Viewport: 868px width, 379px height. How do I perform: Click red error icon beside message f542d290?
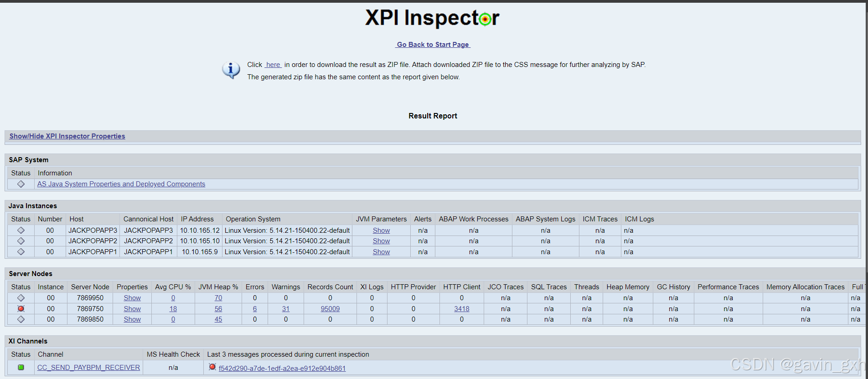click(212, 367)
